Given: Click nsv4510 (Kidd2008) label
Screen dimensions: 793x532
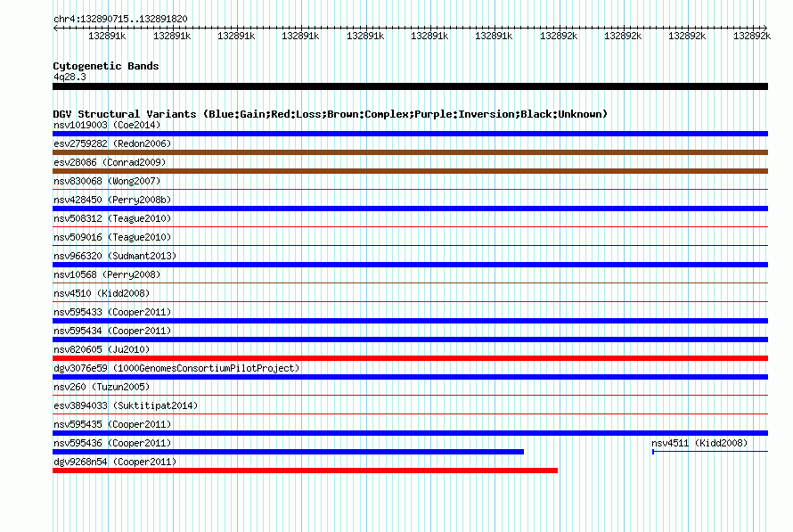Looking at the screenshot, I should 102,293.
